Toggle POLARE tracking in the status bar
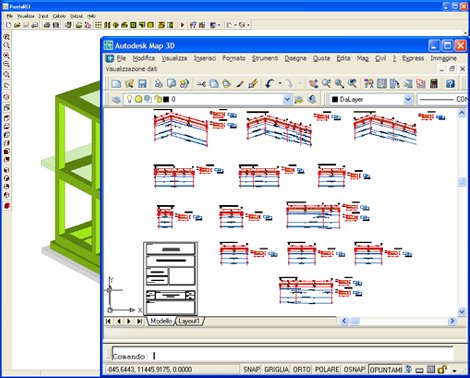470x378 pixels. coord(327,369)
